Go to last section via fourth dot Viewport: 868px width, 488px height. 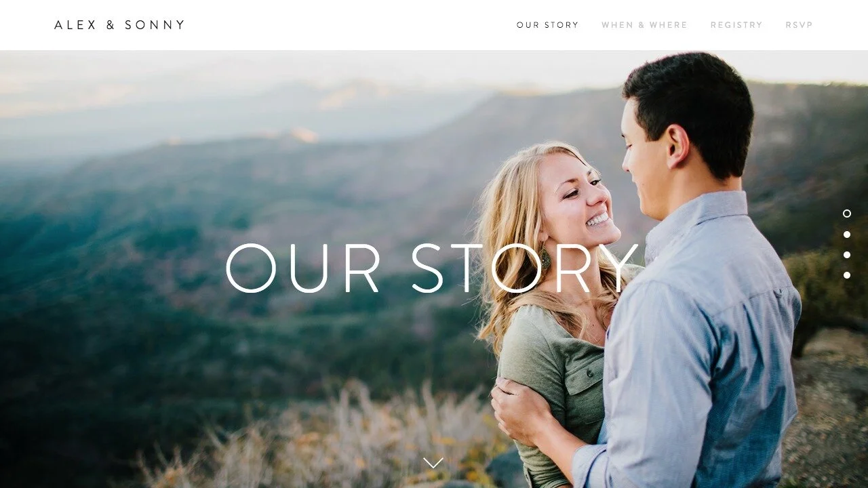(847, 275)
